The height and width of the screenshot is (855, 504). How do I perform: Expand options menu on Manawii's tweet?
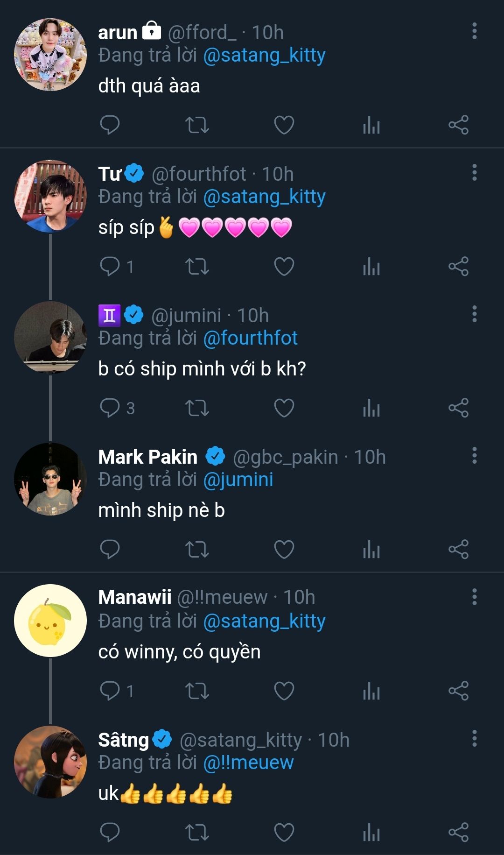pos(474,597)
